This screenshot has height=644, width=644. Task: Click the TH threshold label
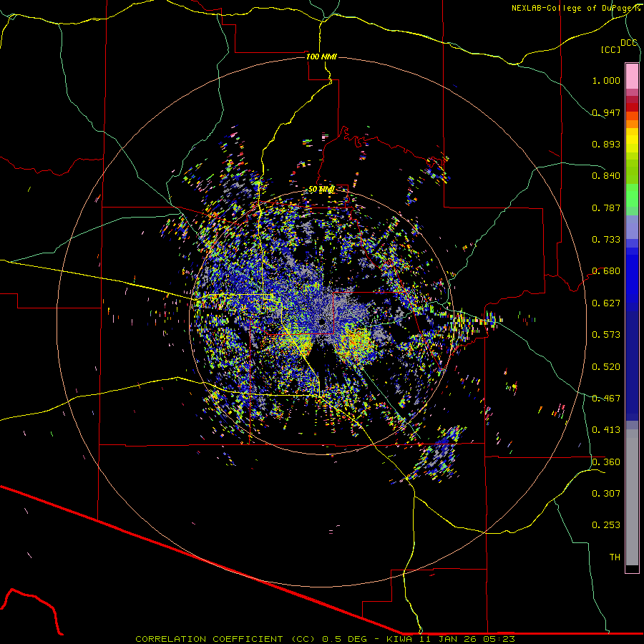pos(615,557)
